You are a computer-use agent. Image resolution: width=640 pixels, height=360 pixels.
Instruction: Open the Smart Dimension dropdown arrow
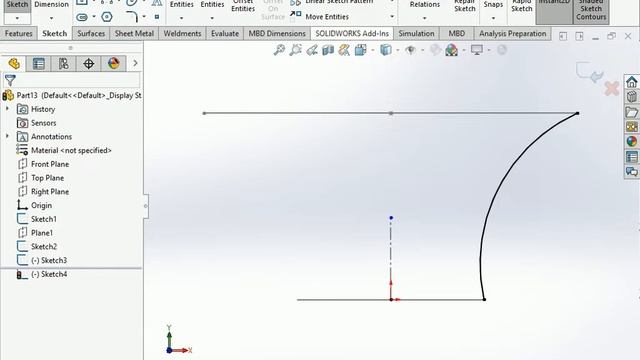click(51, 18)
